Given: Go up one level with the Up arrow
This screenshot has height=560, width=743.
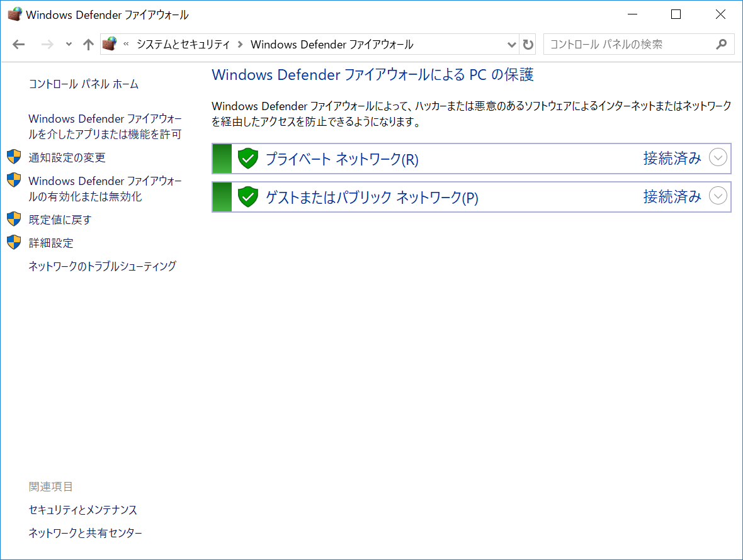Looking at the screenshot, I should [88, 45].
